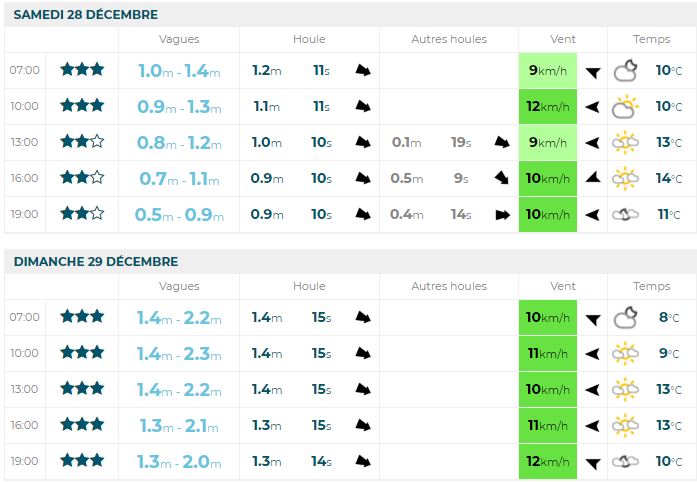Click the Saturday 07:00 wind direction arrow

tap(593, 71)
